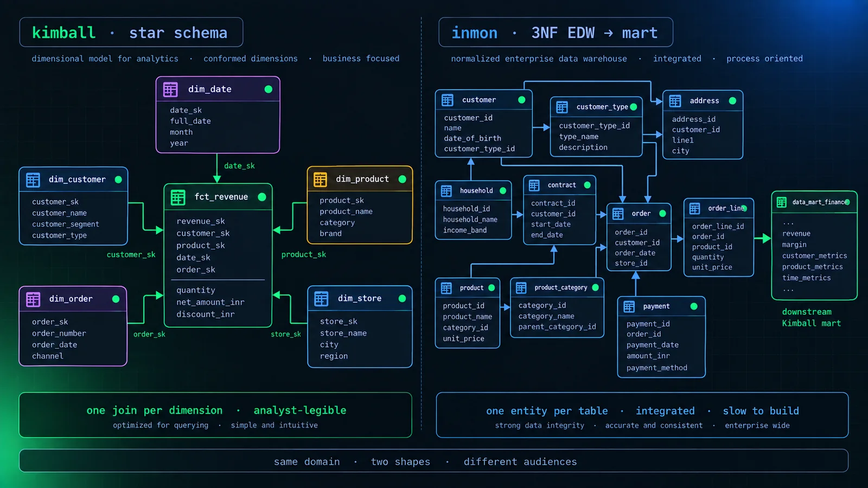Select the 'time_metrics' row
The width and height of the screenshot is (868, 488).
point(806,278)
